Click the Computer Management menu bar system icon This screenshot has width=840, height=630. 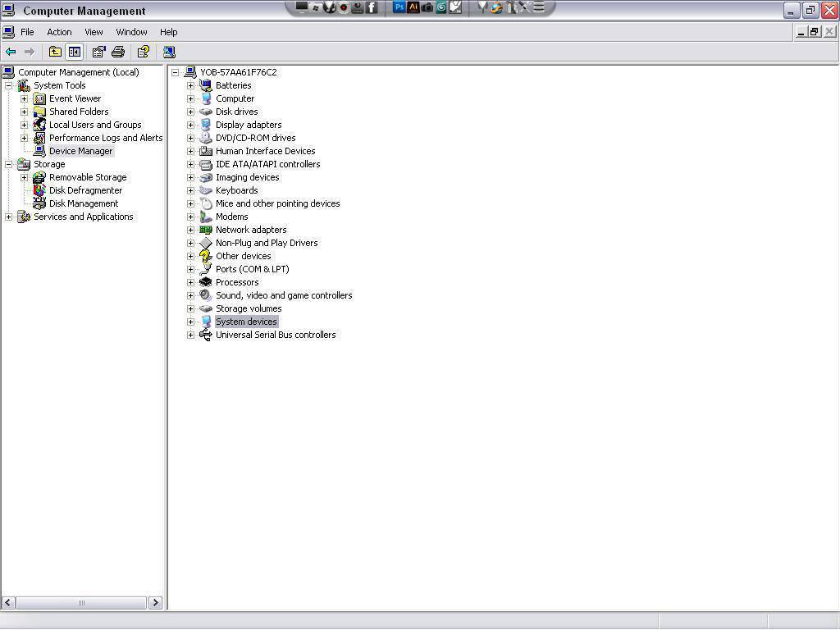click(8, 32)
